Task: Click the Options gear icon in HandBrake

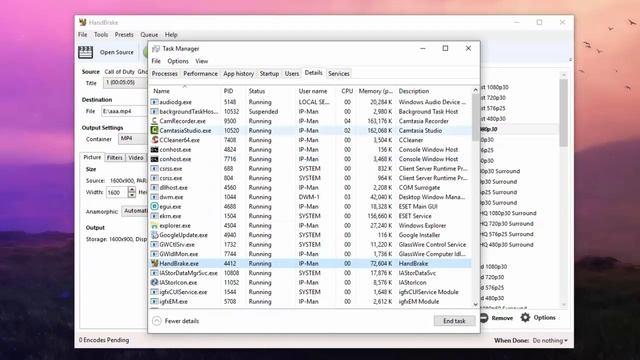Action: (525, 318)
